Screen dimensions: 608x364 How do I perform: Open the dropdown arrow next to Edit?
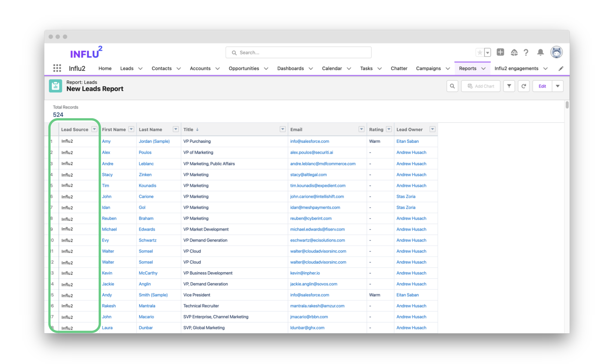coord(557,86)
